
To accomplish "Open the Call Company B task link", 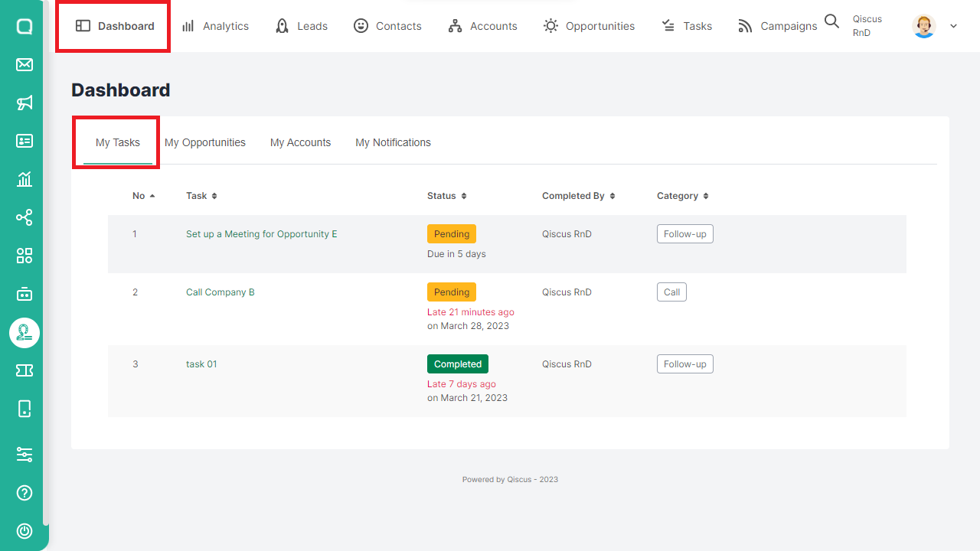I will (220, 292).
